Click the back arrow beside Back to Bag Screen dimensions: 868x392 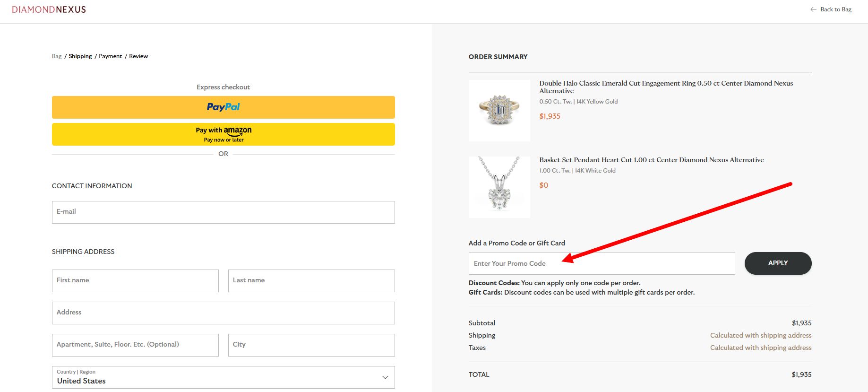[x=813, y=9]
